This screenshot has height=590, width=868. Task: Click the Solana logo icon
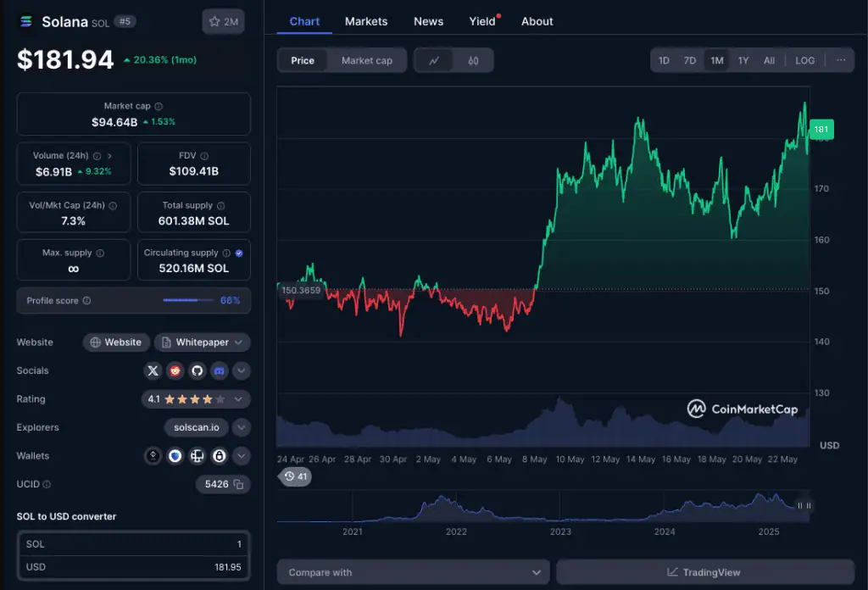tap(26, 21)
